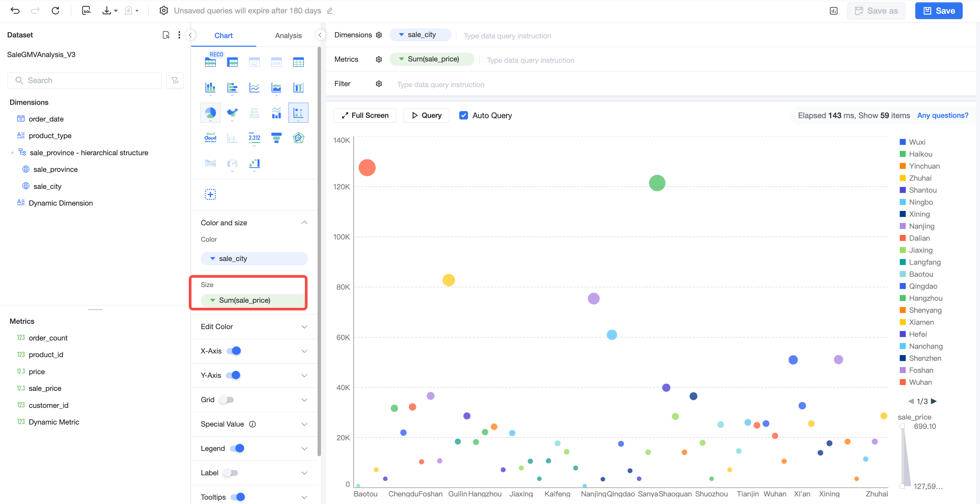This screenshot has width=980, height=504.
Task: Select the Chart tab
Action: (223, 35)
